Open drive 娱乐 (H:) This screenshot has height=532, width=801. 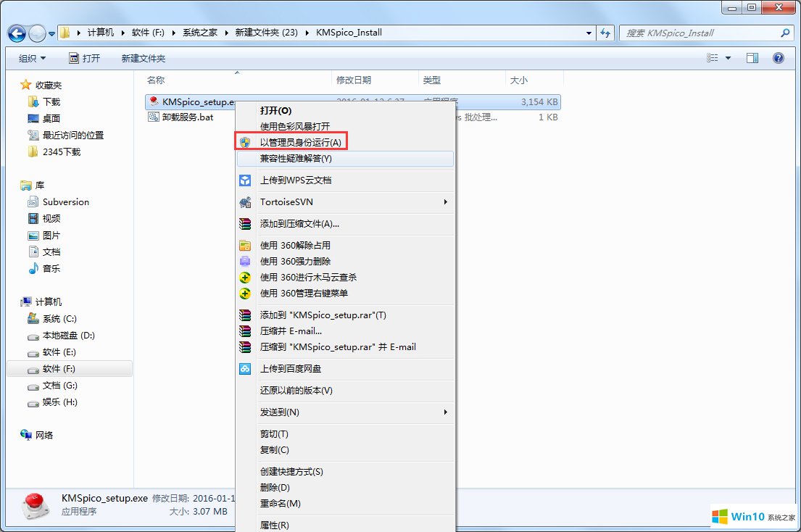pos(53,402)
